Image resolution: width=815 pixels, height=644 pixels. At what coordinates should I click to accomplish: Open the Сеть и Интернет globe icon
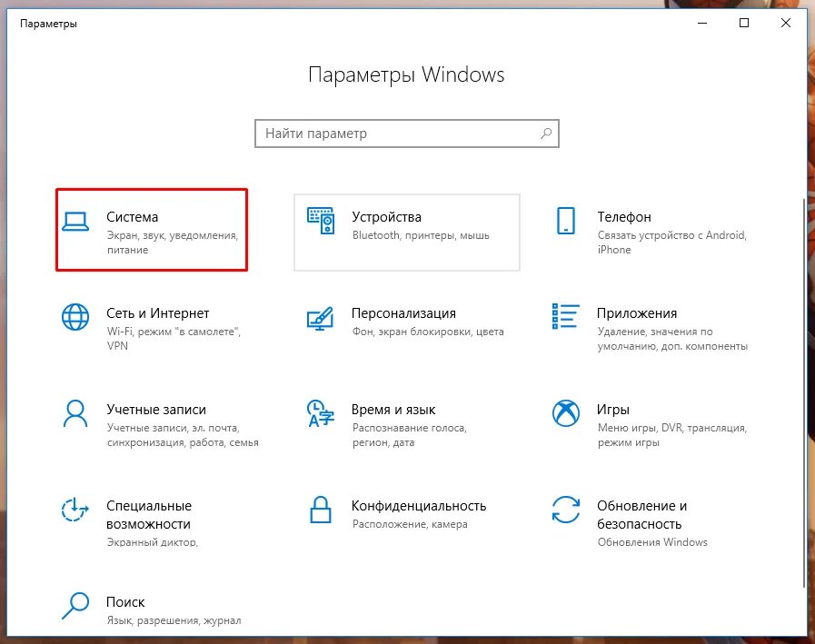pos(75,317)
